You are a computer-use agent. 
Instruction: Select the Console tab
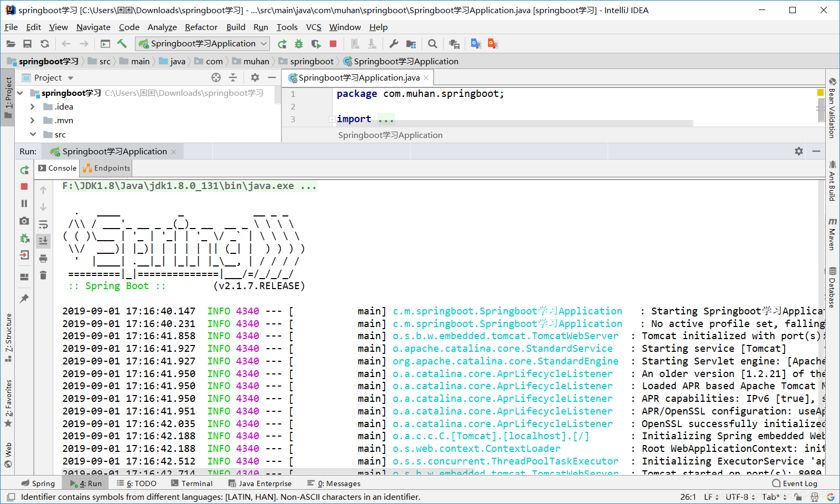pyautogui.click(x=57, y=168)
